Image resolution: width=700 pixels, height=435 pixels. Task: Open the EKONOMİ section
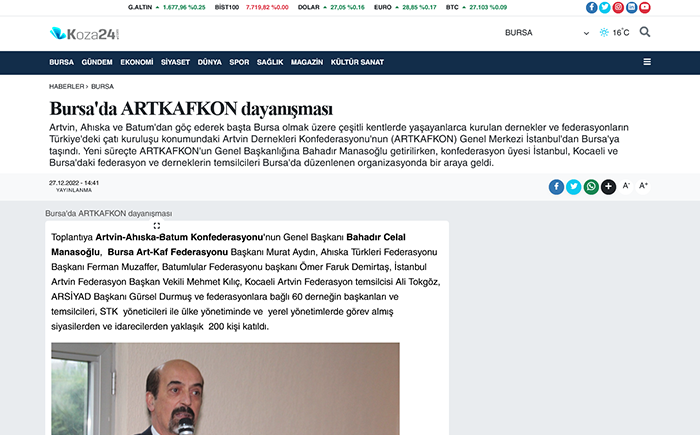tap(137, 62)
